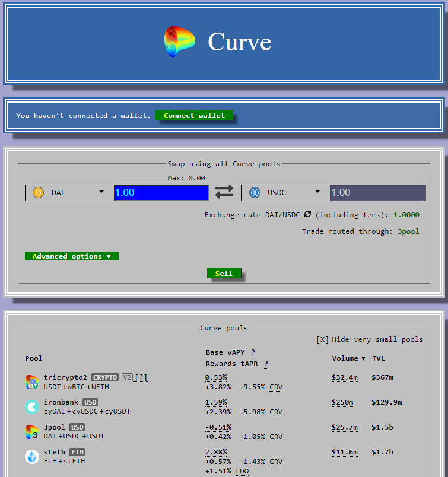Click the Sell button
The width and height of the screenshot is (448, 477).
[224, 273]
